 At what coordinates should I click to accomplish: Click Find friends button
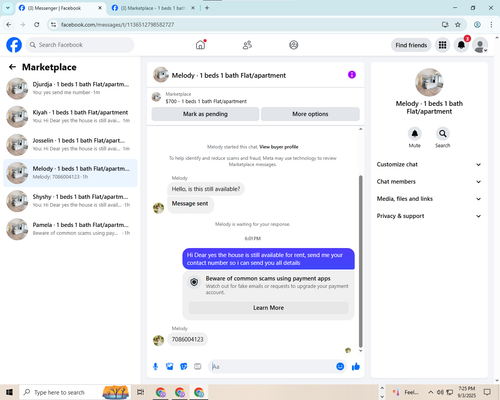click(411, 45)
